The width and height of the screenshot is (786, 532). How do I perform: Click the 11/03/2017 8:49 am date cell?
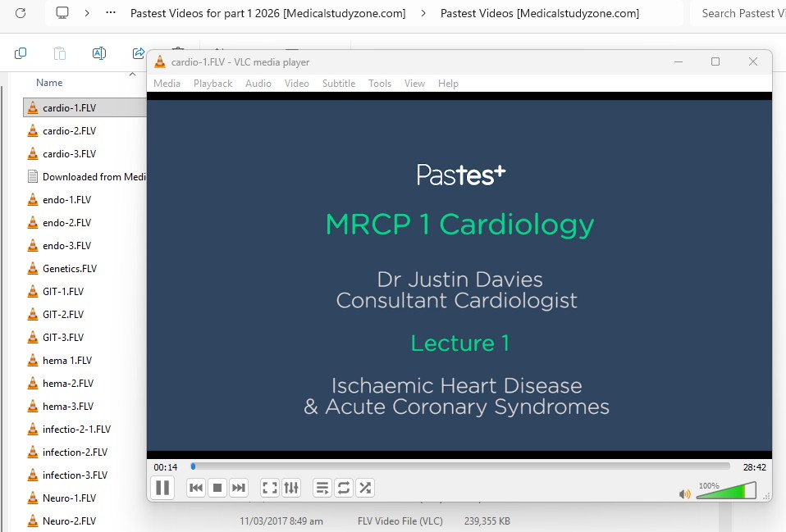281,521
